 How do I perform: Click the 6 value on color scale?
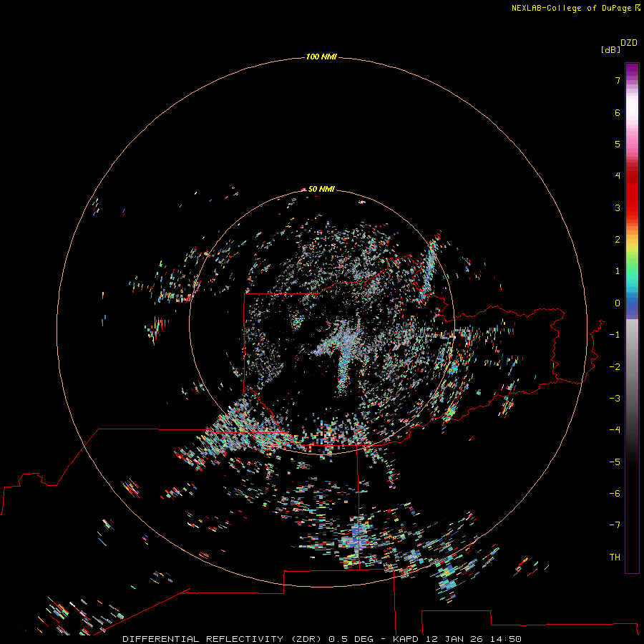click(618, 112)
